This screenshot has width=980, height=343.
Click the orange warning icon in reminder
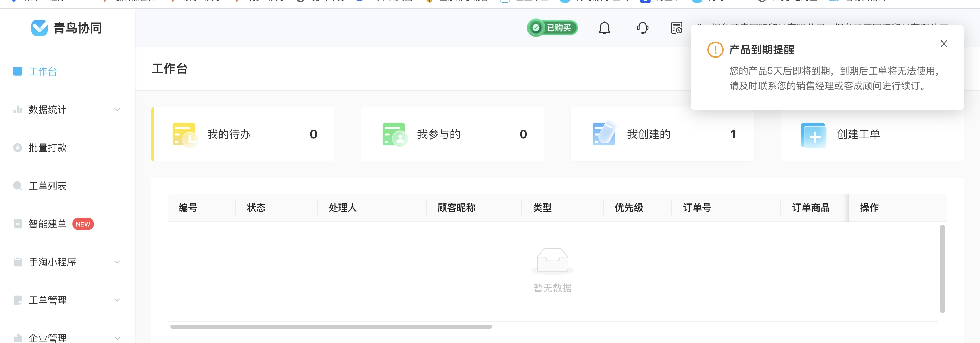tap(715, 50)
